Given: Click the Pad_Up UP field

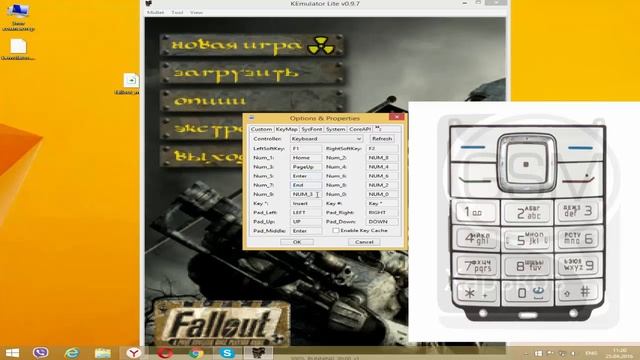Looking at the screenshot, I should [306, 222].
